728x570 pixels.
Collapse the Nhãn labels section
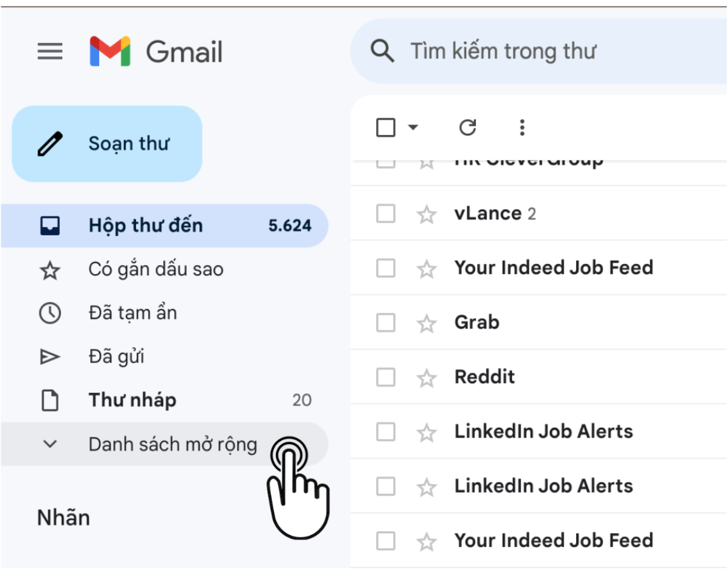click(63, 517)
